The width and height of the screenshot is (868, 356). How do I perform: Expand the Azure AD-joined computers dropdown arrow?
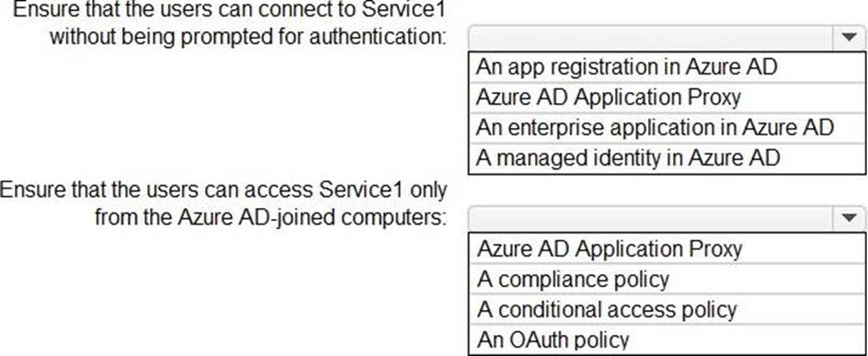tap(848, 218)
